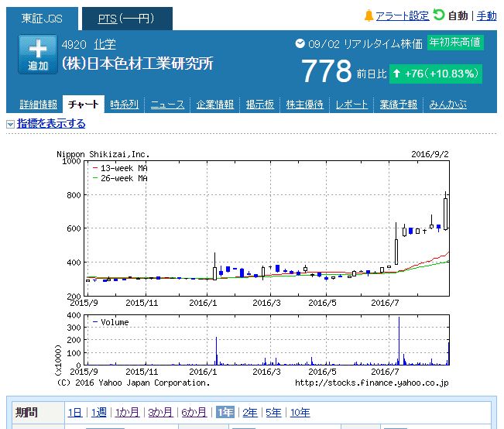Open the みんかぶ tab
Screen dimensions: 504x429
click(x=447, y=105)
